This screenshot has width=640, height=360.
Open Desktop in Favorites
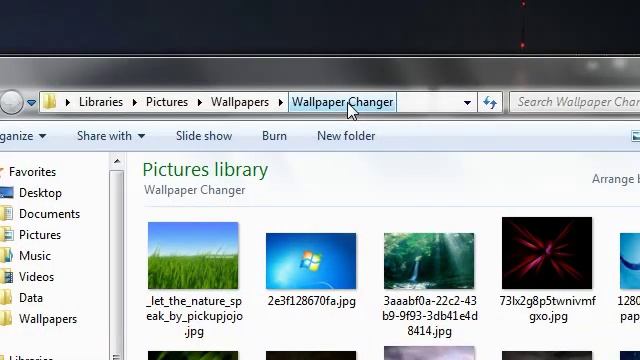click(40, 193)
